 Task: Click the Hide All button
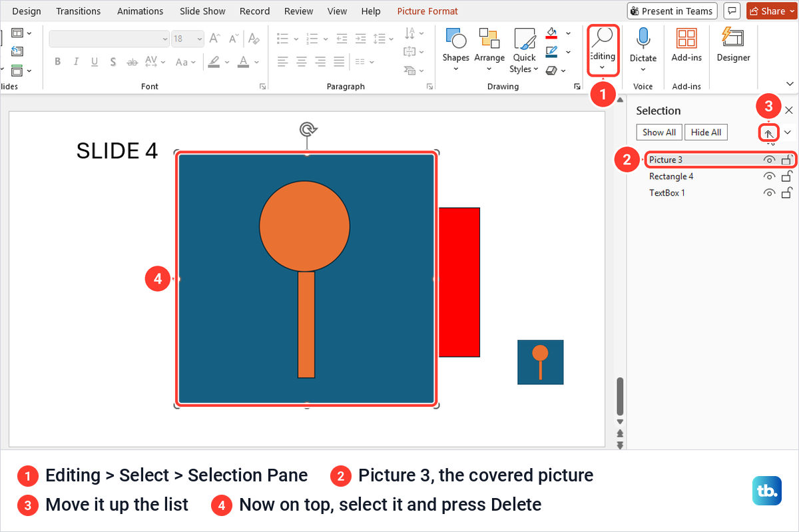click(706, 133)
